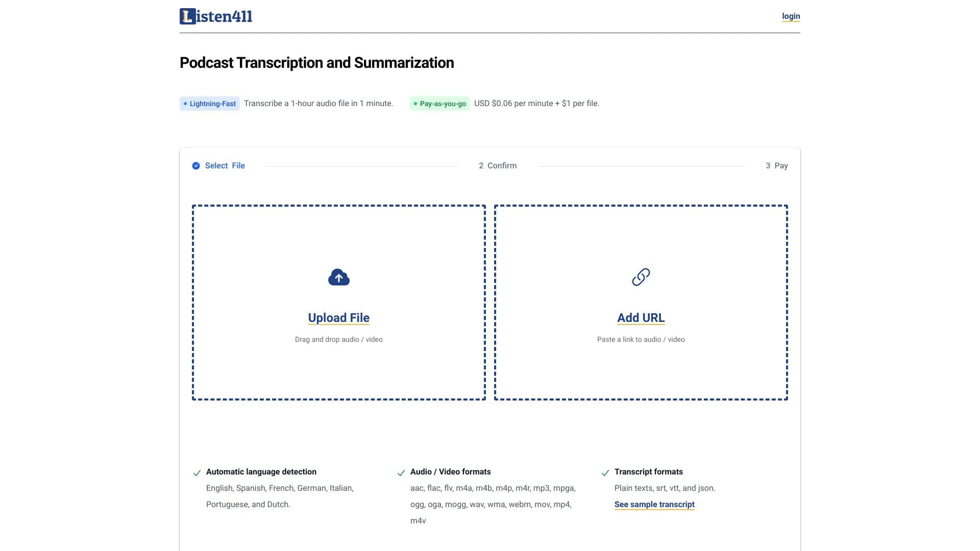
Task: Click checkmark beside Transcript formats
Action: tap(605, 473)
